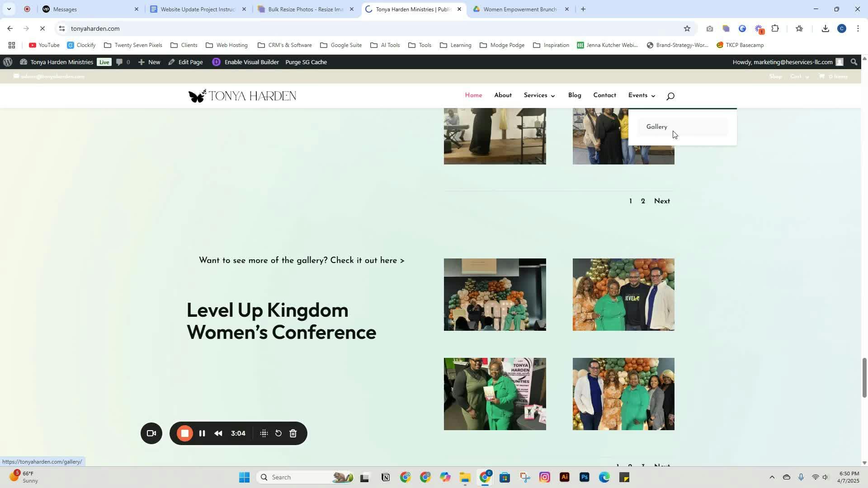Go to page 2 of first gallery

pos(643,201)
